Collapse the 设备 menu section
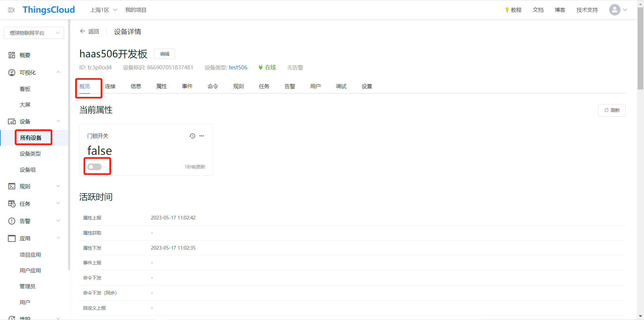 coord(58,121)
